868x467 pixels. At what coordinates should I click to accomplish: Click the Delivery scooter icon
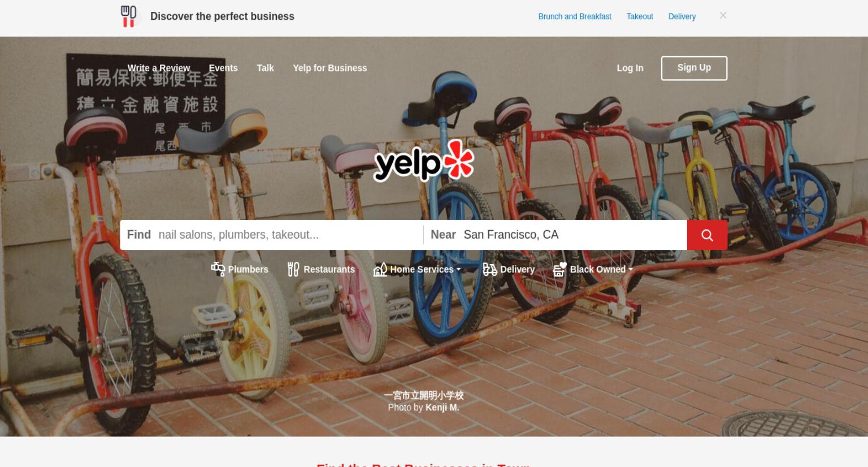(490, 269)
